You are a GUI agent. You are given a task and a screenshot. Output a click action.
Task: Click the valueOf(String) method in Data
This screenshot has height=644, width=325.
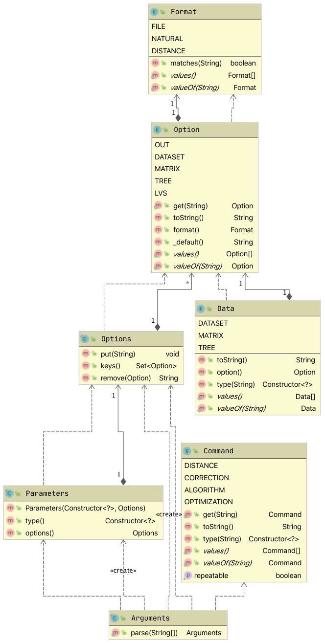tap(241, 408)
